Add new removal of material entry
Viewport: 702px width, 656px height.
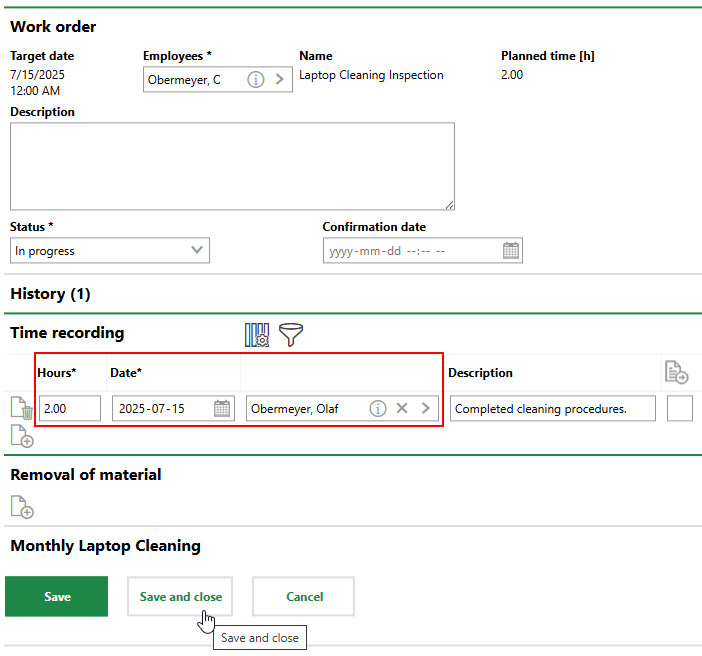tap(22, 507)
